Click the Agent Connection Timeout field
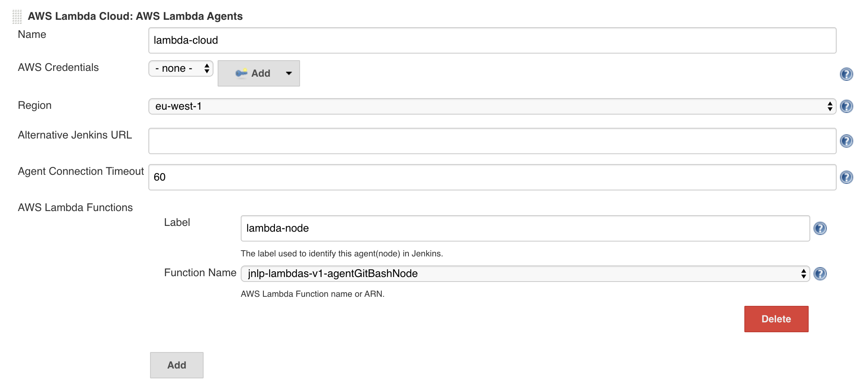868x385 pixels. (492, 177)
